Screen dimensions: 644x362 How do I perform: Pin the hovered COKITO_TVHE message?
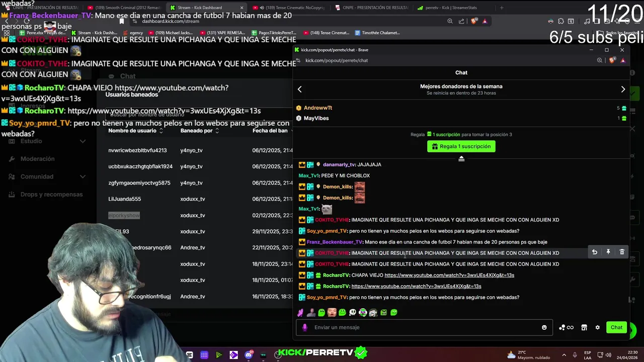tap(608, 252)
